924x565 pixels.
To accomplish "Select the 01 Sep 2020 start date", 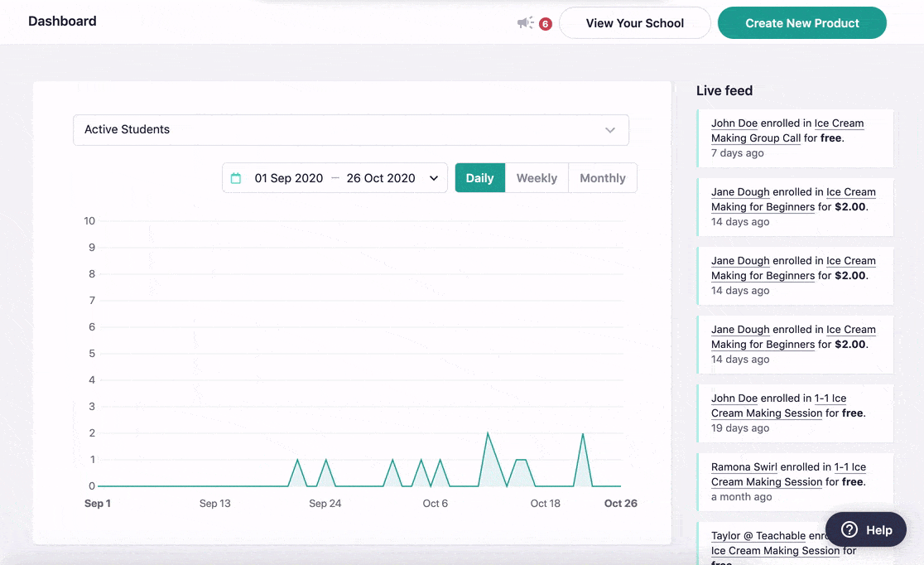I will tap(289, 178).
